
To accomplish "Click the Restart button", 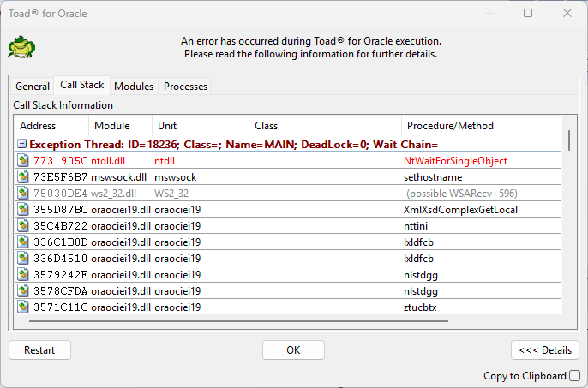I will pyautogui.click(x=39, y=350).
